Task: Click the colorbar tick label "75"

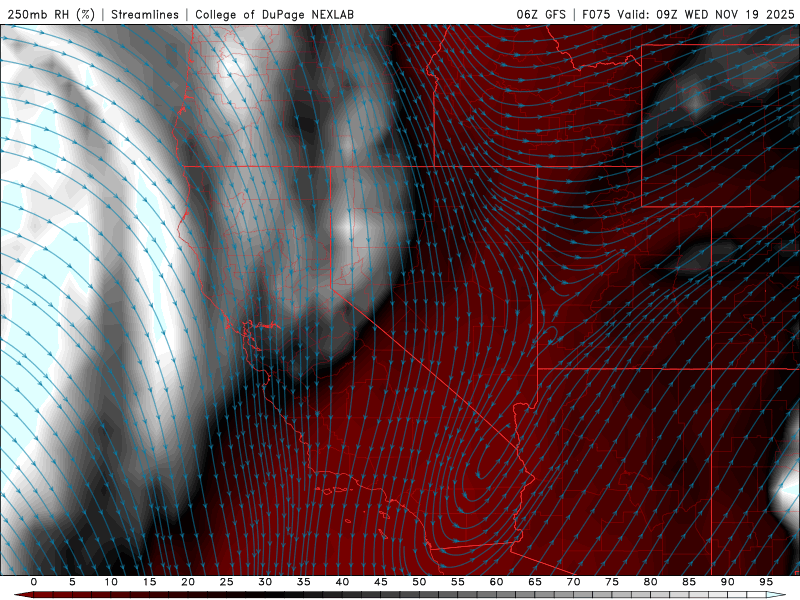Action: (612, 582)
